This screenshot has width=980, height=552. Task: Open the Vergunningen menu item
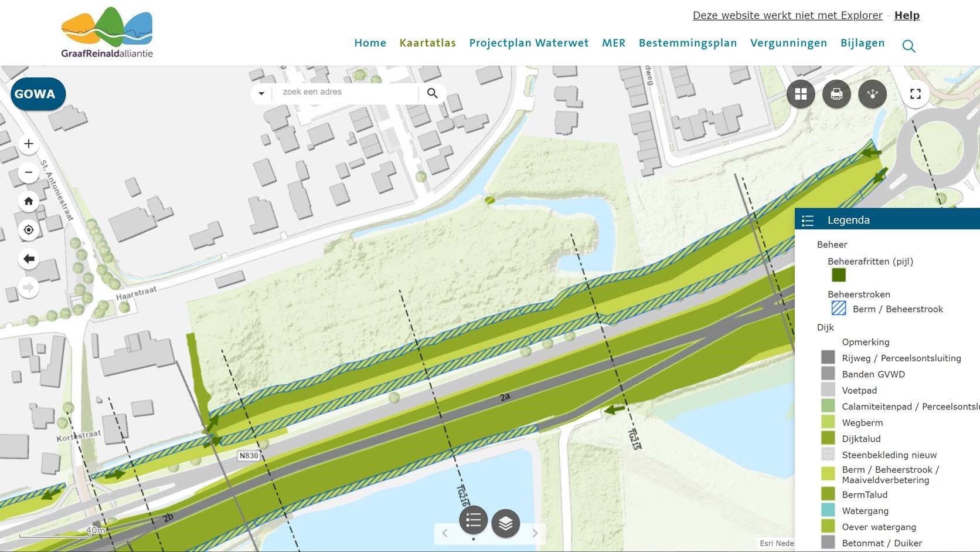tap(788, 43)
